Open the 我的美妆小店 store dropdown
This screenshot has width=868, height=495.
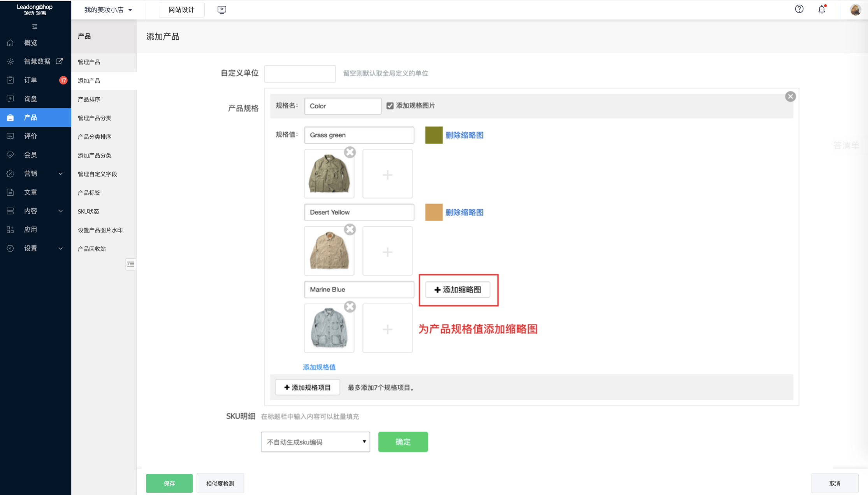coord(108,10)
